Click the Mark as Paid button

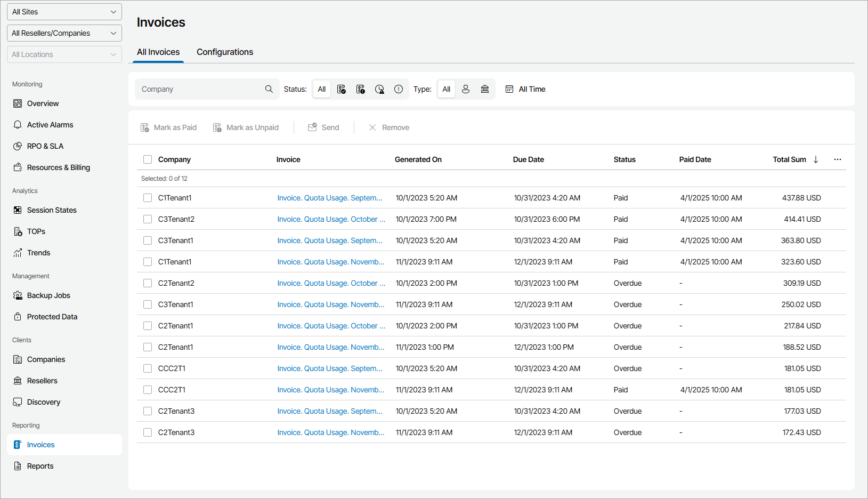coord(168,127)
